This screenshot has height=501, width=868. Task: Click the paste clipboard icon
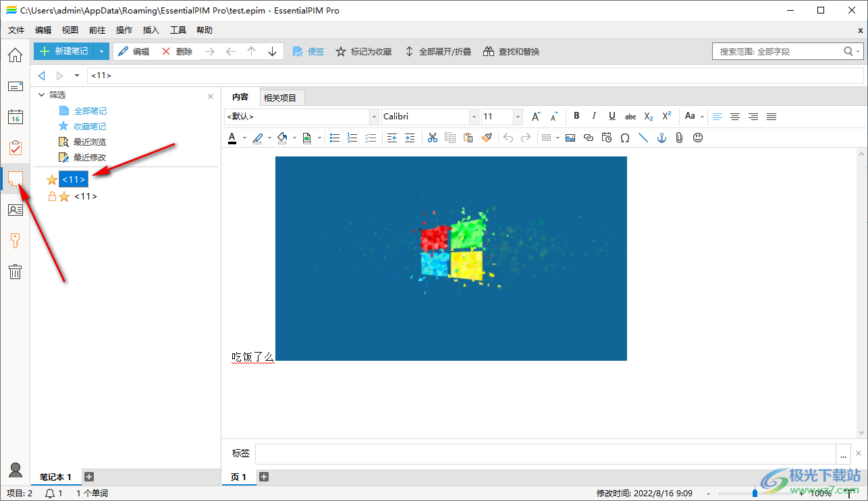[468, 138]
